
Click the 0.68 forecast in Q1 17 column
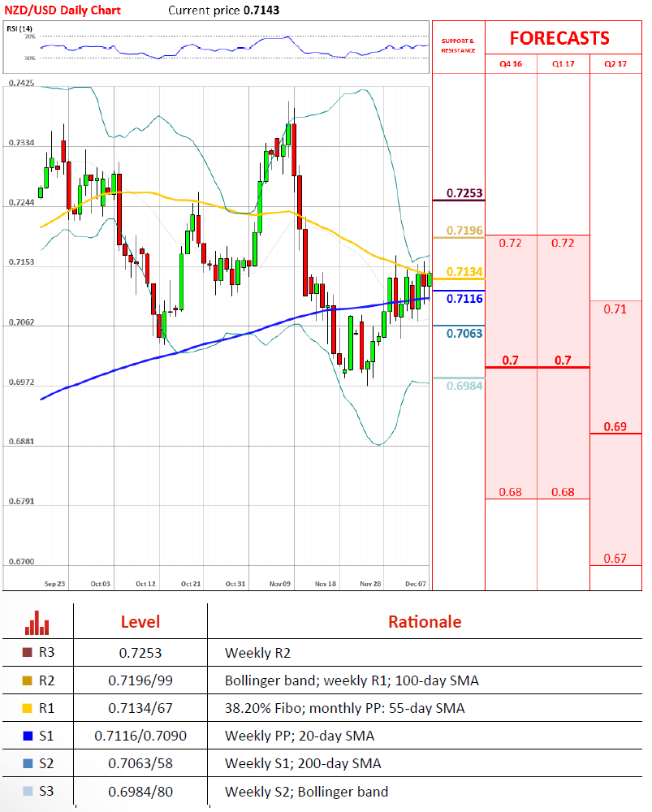(563, 492)
